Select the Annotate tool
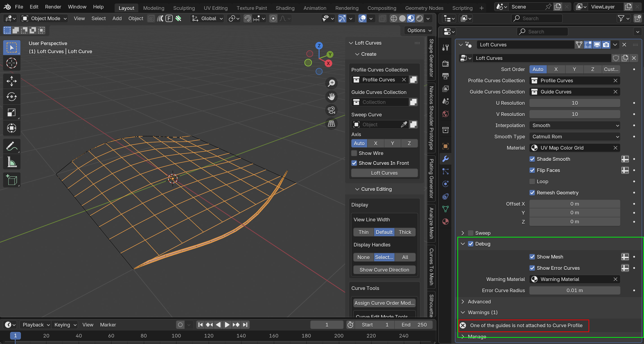This screenshot has height=344, width=644. (11, 146)
